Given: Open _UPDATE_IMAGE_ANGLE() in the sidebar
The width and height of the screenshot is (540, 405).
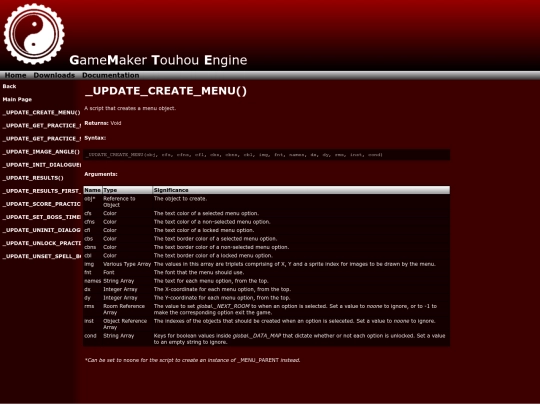Looking at the screenshot, I should tap(41, 152).
